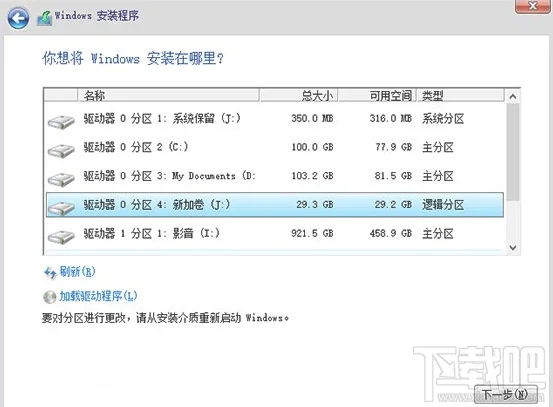This screenshot has height=407, width=553.
Task: Click the 29.2 GB free space value
Action: click(x=393, y=205)
